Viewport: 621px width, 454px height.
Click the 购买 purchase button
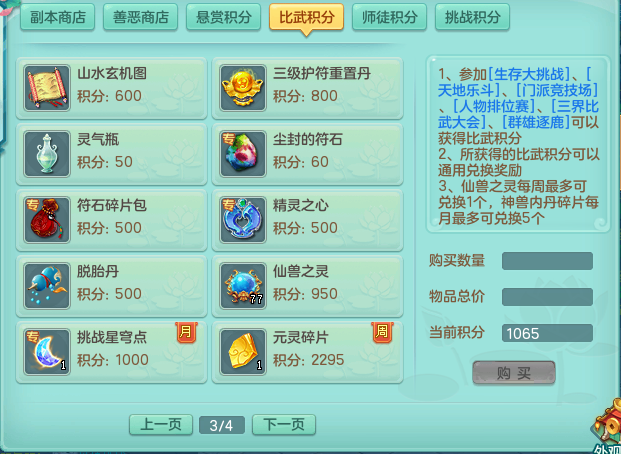click(x=514, y=373)
